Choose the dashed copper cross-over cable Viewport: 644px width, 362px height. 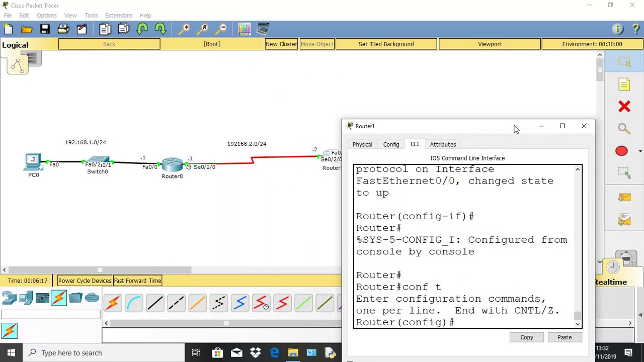[x=176, y=303]
